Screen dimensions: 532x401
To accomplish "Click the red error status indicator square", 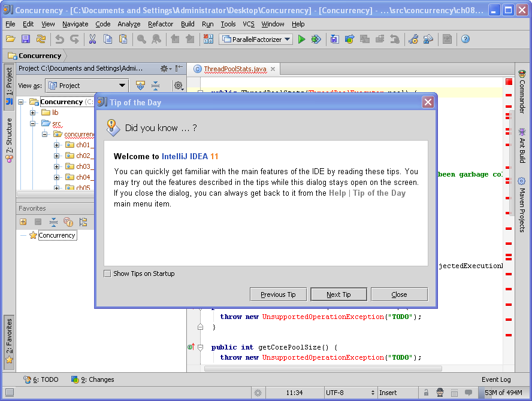I will click(x=509, y=81).
